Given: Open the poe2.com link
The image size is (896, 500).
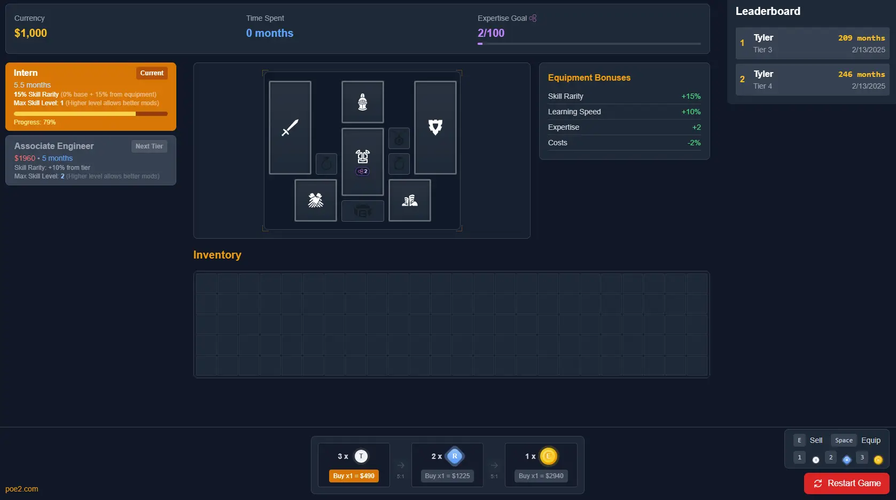Looking at the screenshot, I should [22, 489].
